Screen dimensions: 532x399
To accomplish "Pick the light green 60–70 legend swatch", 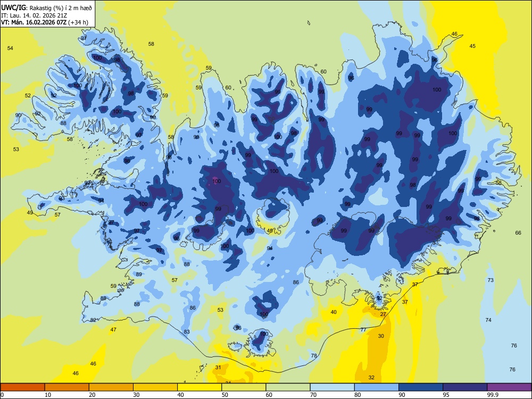I will click(x=288, y=387).
